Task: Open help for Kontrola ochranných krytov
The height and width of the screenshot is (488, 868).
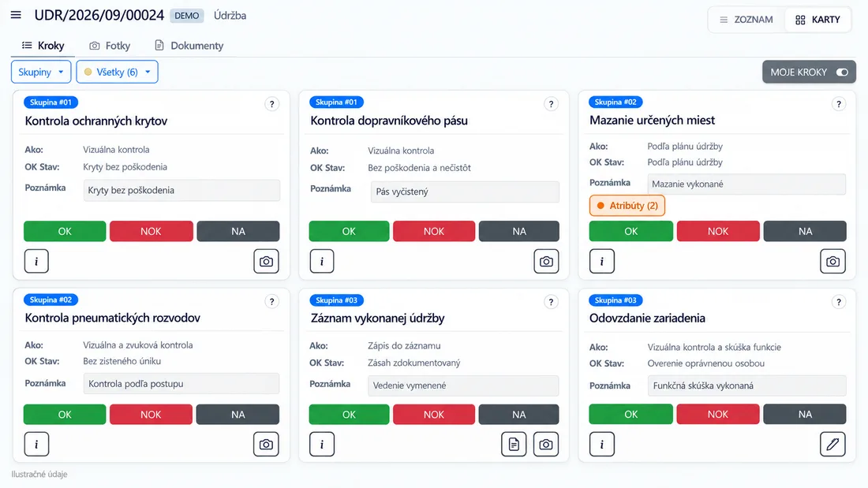Action: [271, 104]
